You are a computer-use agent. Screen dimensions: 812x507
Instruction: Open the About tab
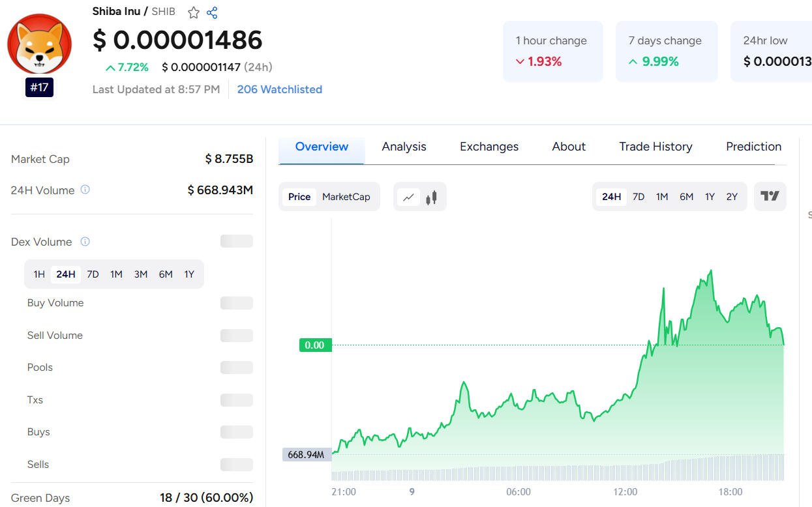(x=569, y=147)
